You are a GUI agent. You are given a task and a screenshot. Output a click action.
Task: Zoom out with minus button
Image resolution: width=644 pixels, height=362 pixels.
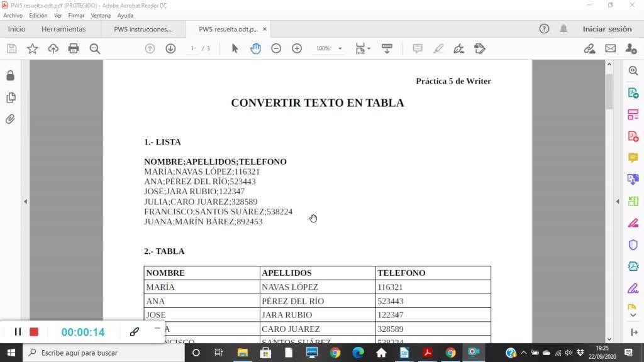277,48
